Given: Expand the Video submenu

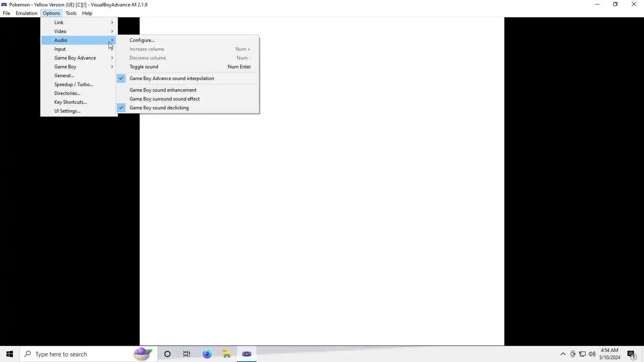Looking at the screenshot, I should (79, 31).
